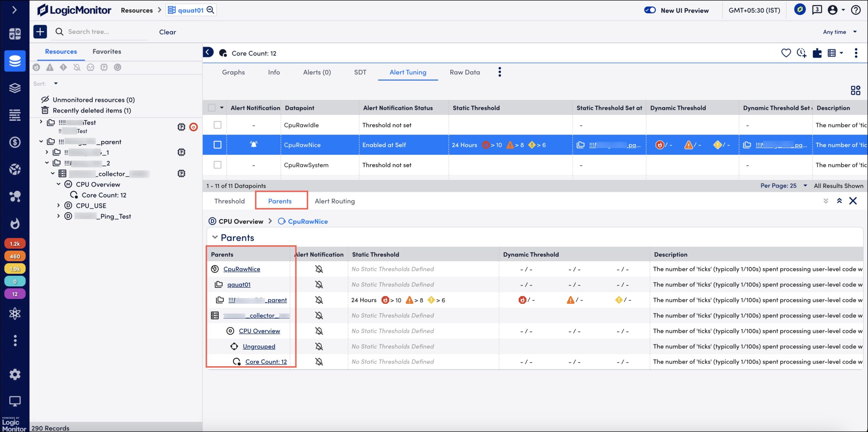
Task: Filter tree by warning triangle icon
Action: (50, 67)
